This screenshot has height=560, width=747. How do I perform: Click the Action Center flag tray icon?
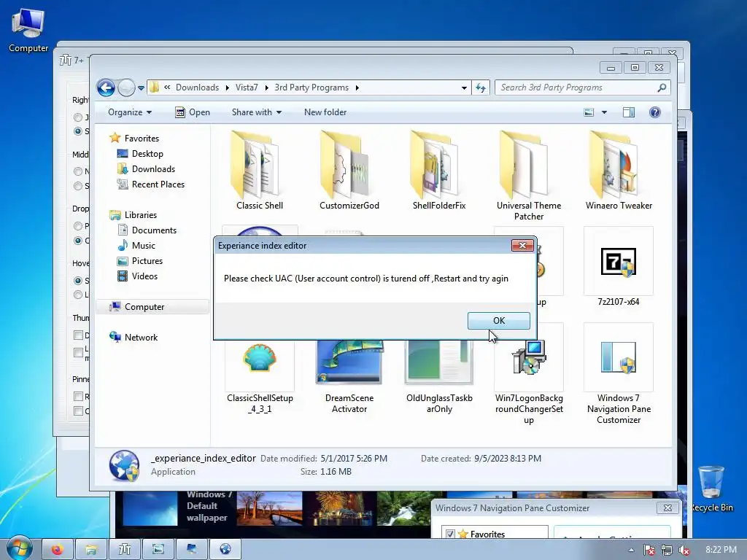point(649,551)
